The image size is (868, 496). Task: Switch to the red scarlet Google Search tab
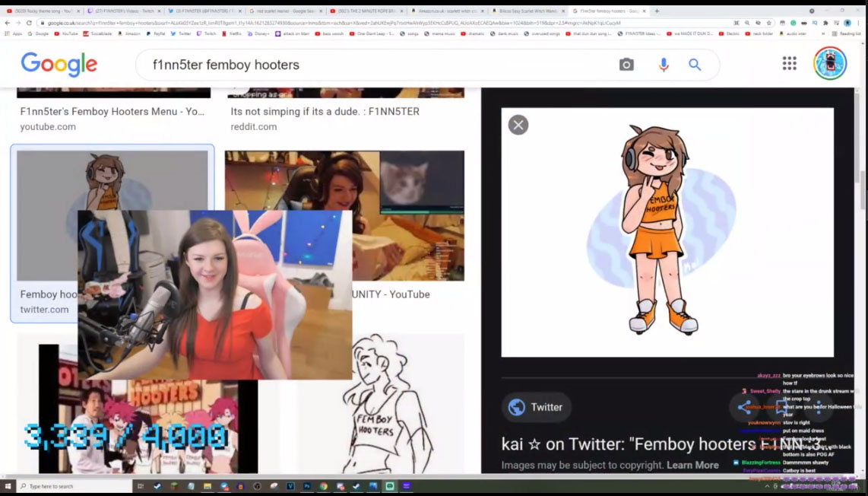(x=286, y=11)
